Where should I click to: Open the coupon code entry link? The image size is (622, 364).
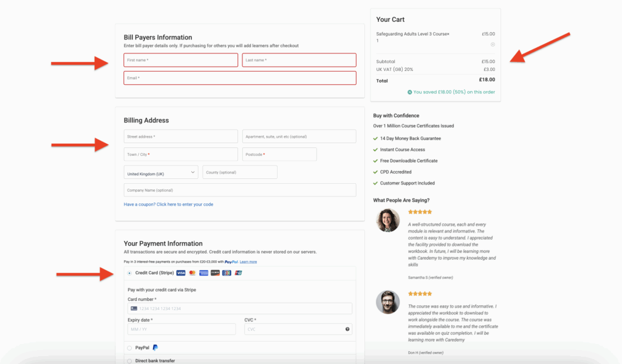pos(168,204)
